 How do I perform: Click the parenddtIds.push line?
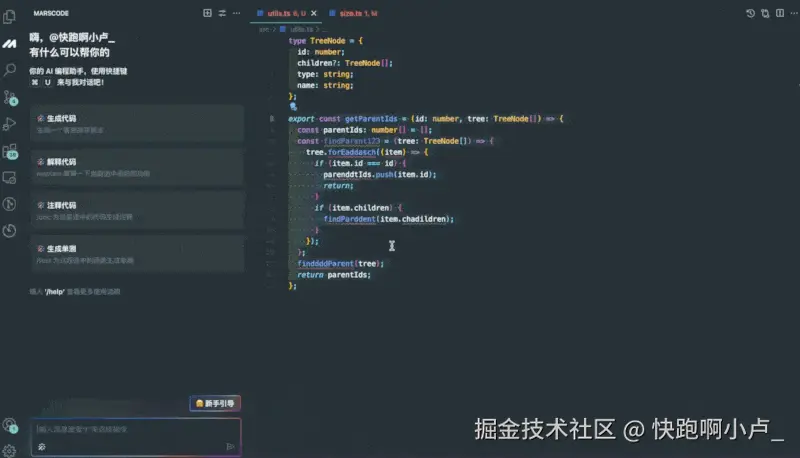(x=380, y=174)
